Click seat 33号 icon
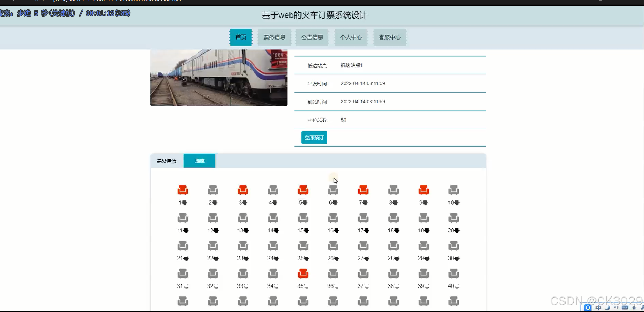 (243, 274)
